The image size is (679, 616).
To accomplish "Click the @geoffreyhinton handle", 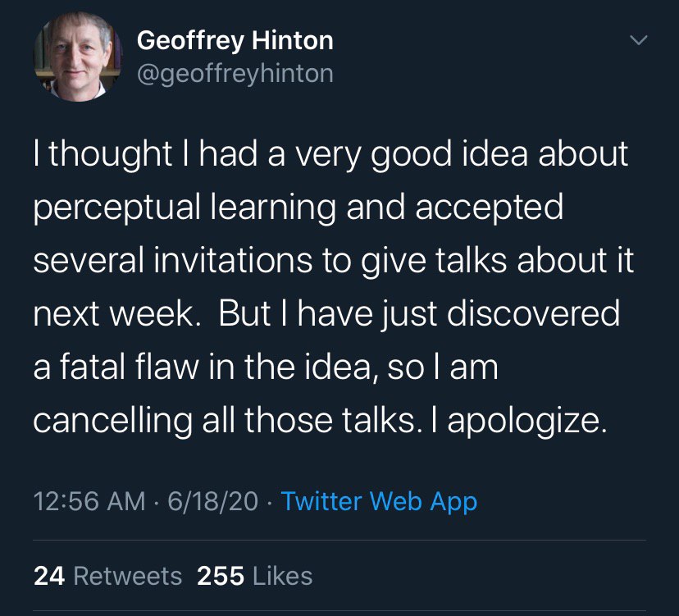I will pos(235,74).
